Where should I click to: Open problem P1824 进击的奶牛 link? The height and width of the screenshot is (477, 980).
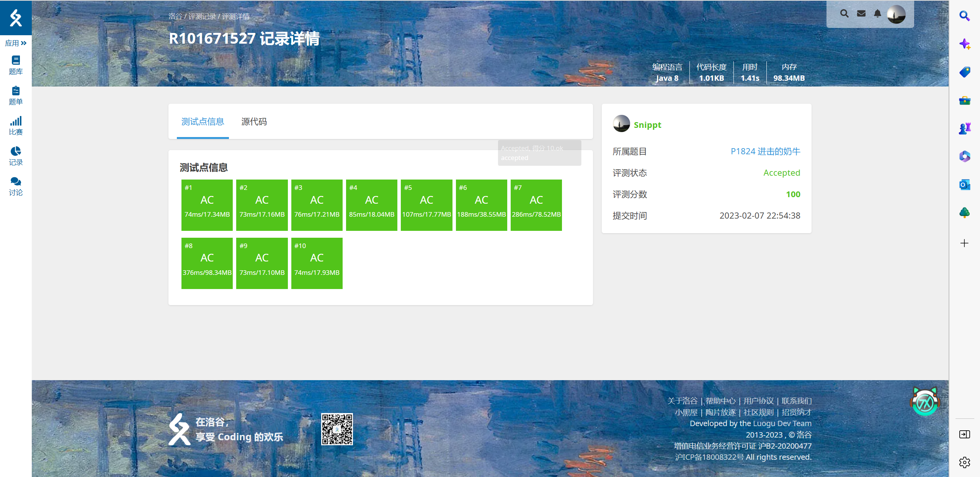point(766,151)
